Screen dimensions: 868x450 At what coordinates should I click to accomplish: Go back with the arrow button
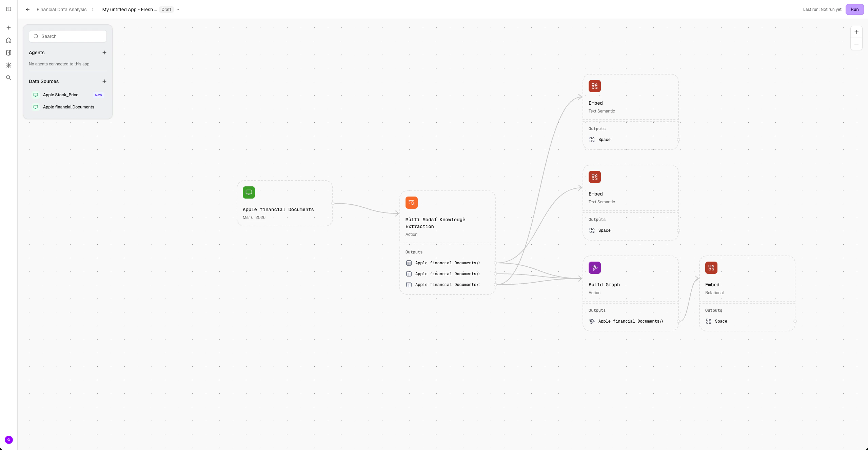pos(27,9)
